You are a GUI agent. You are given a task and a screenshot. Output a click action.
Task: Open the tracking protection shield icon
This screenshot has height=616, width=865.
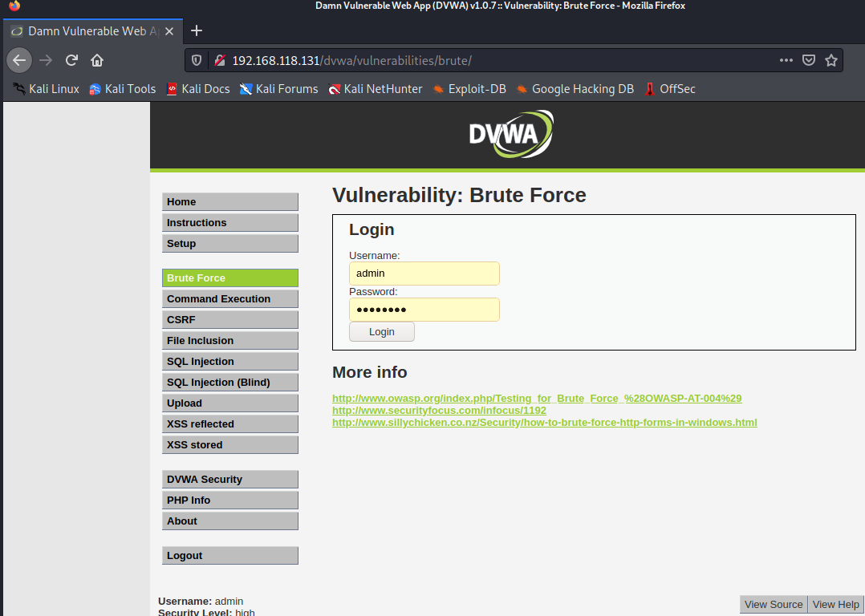(197, 61)
